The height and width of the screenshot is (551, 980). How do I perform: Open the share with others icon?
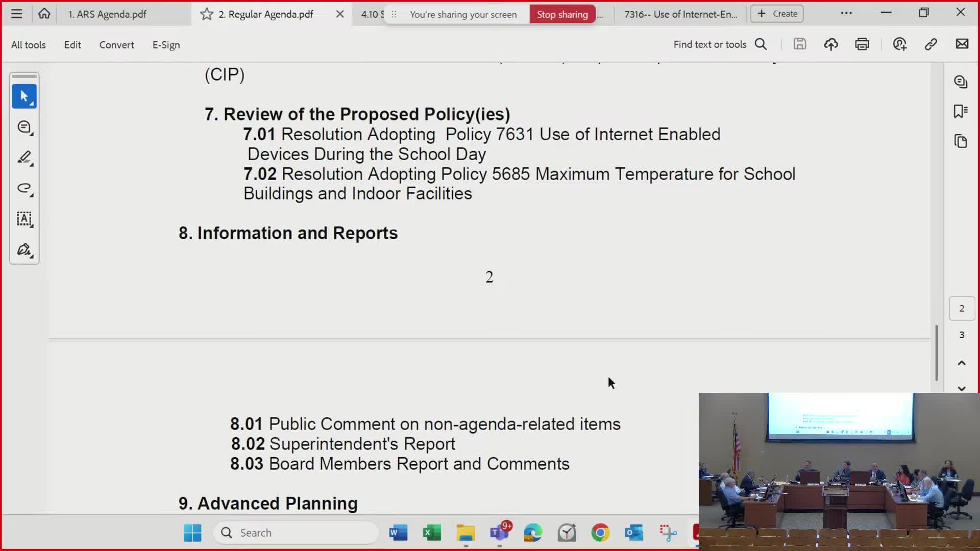[899, 44]
